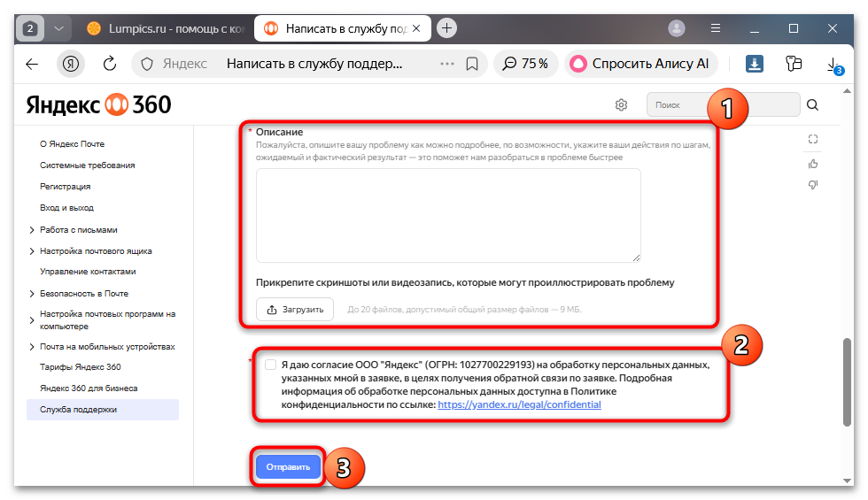
Task: Click 'Почта на мобильных устройствах' label
Action: pyautogui.click(x=107, y=347)
